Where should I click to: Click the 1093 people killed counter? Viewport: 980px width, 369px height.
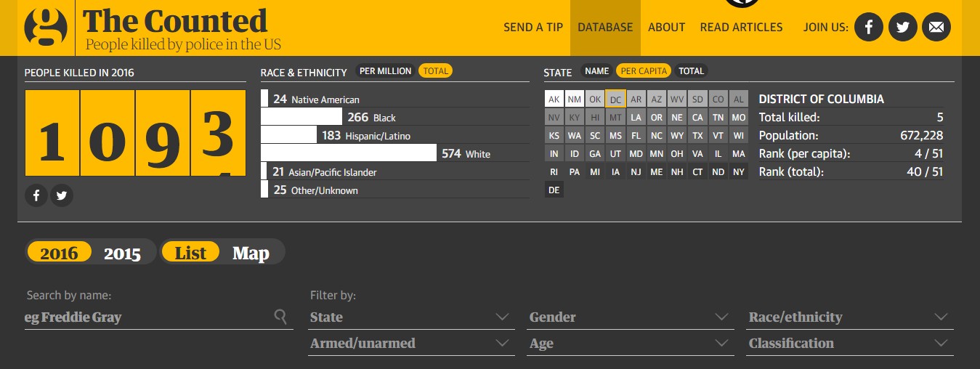[x=135, y=133]
